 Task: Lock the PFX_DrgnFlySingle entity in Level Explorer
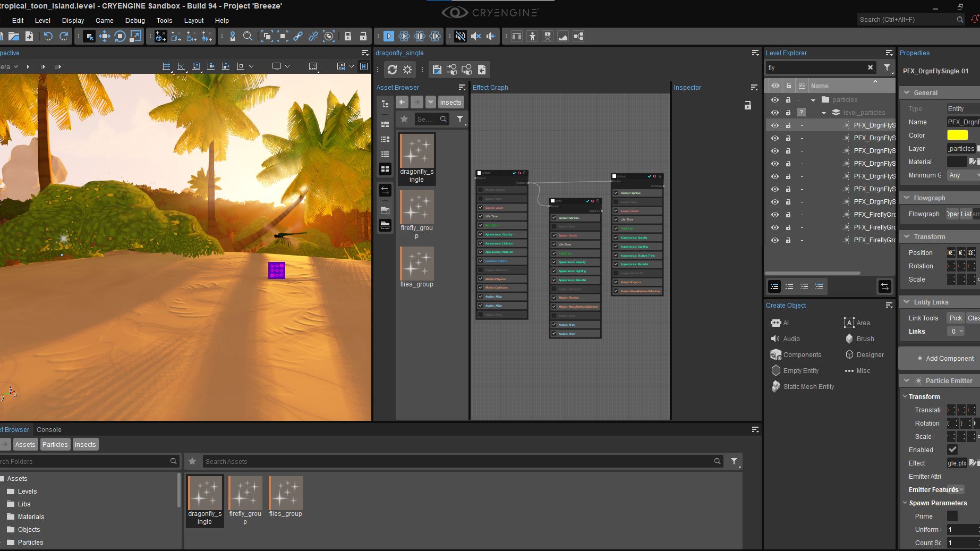click(788, 125)
